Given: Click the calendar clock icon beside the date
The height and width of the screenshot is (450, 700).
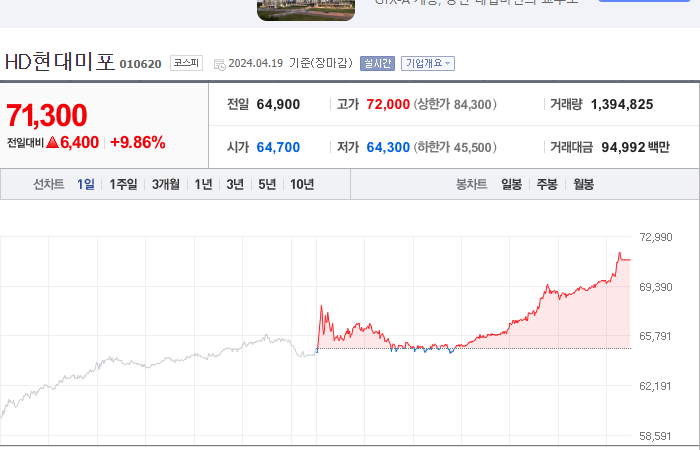Looking at the screenshot, I should (x=220, y=64).
